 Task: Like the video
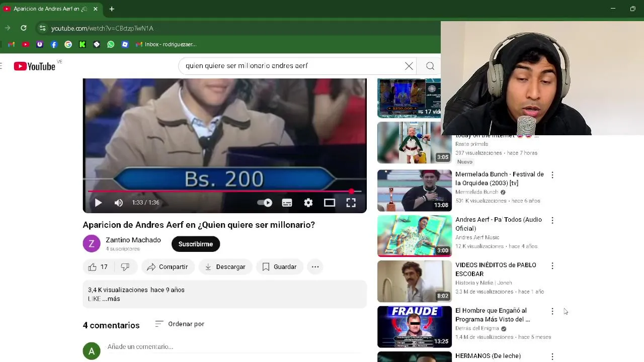[x=98, y=267]
